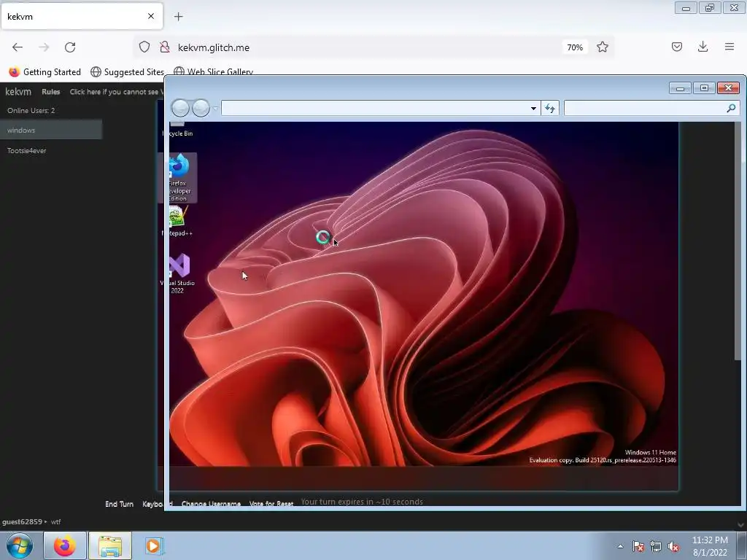Open the Windows 7 Start button

tap(20, 545)
